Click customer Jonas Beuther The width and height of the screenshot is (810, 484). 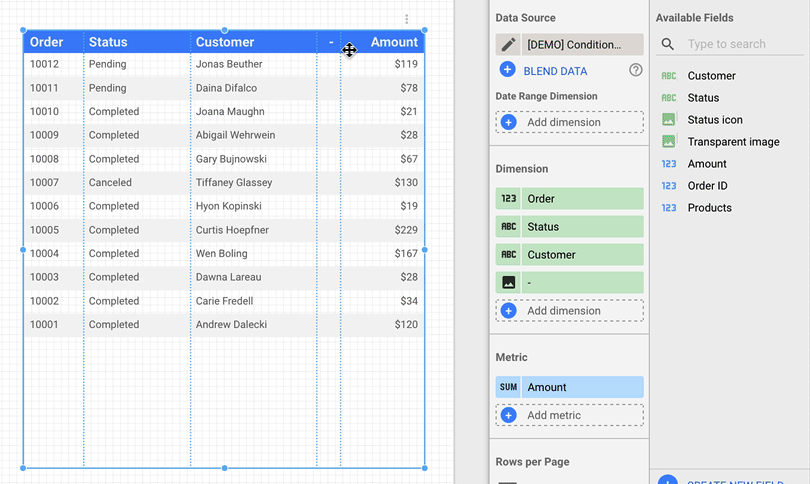[x=229, y=64]
